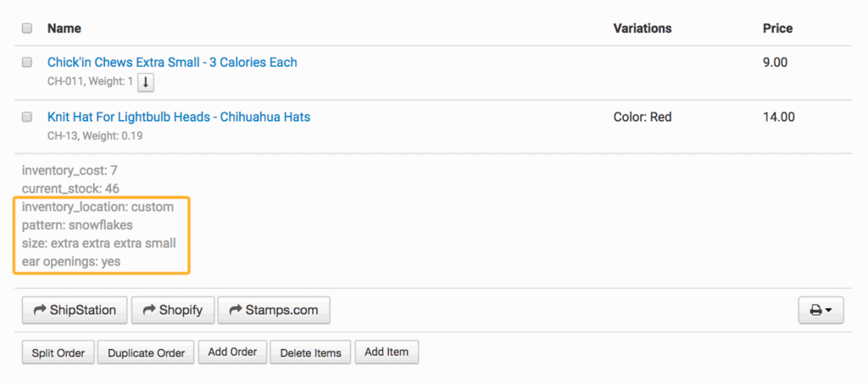Click the Name column header
Viewport: 868px width, 383px height.
64,28
